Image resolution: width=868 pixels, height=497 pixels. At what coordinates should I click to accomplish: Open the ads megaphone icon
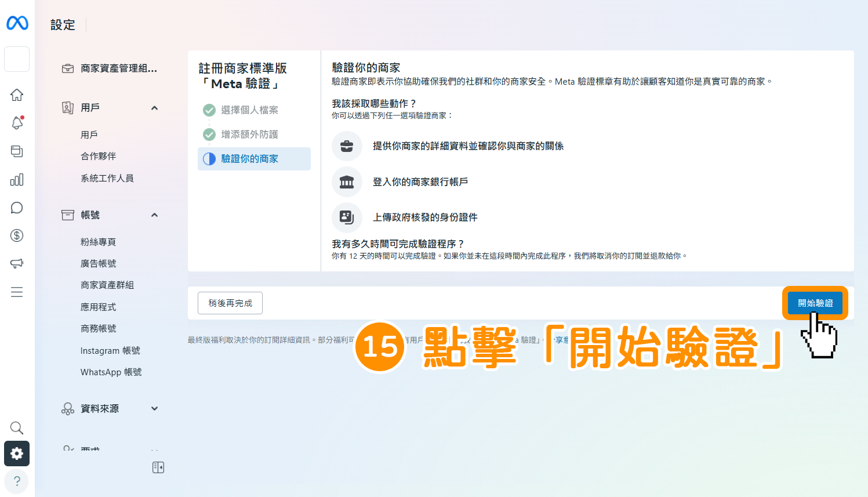tap(17, 263)
